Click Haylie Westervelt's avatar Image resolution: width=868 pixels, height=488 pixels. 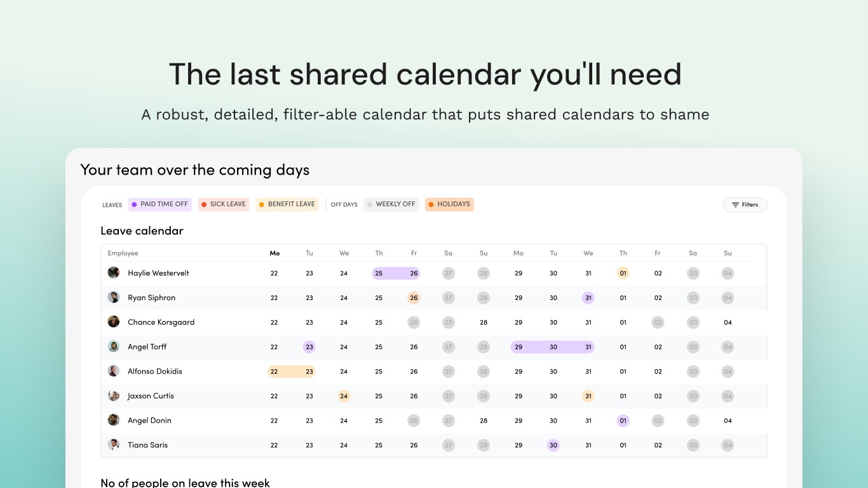114,273
